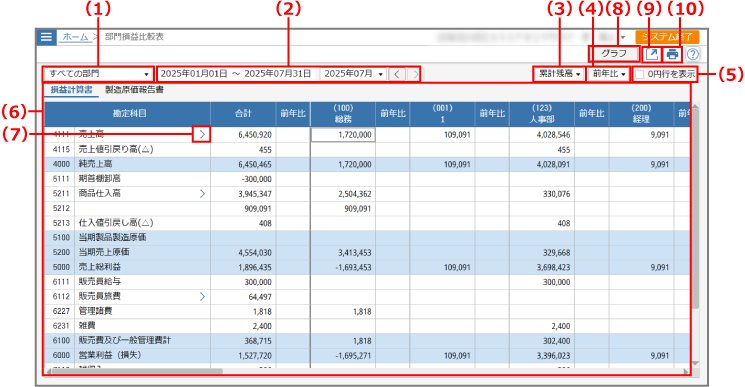This screenshot has height=387, width=745.
Task: Select the 純売上高 row label
Action: [x=96, y=164]
